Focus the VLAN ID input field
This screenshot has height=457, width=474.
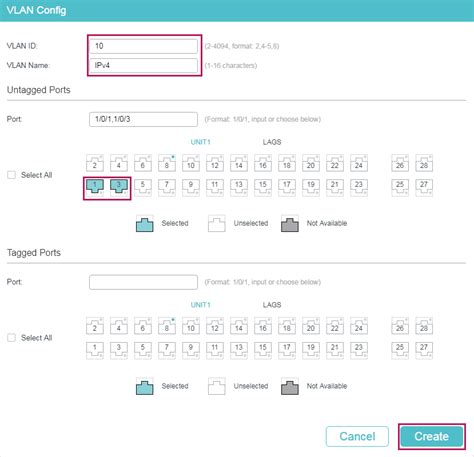point(143,46)
